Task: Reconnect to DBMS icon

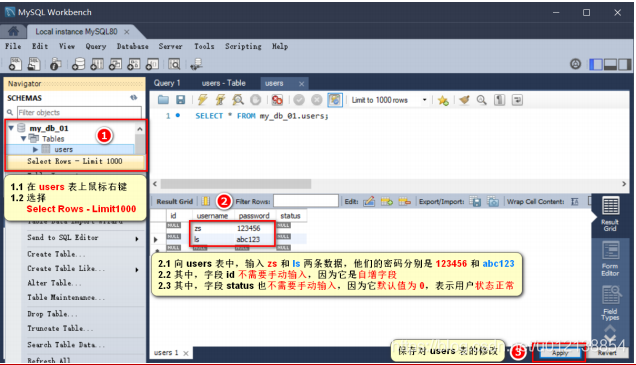Action: click(196, 64)
